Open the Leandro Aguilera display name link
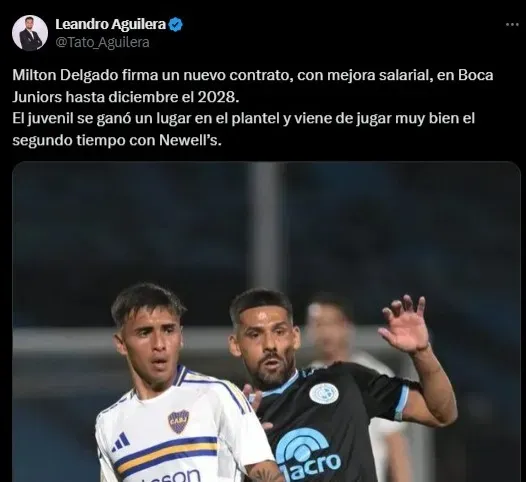This screenshot has width=526, height=482. [x=111, y=24]
